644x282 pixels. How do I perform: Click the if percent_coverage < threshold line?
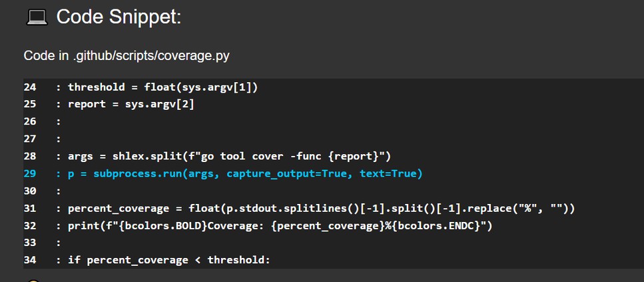click(x=169, y=259)
